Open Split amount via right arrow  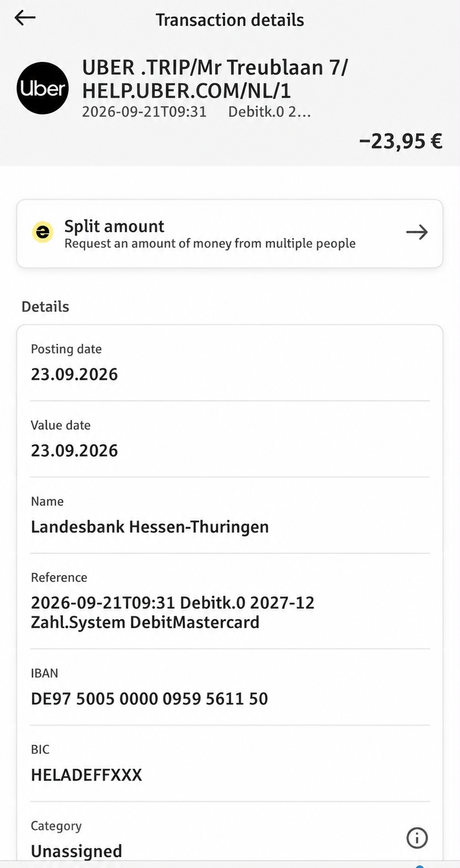(417, 233)
